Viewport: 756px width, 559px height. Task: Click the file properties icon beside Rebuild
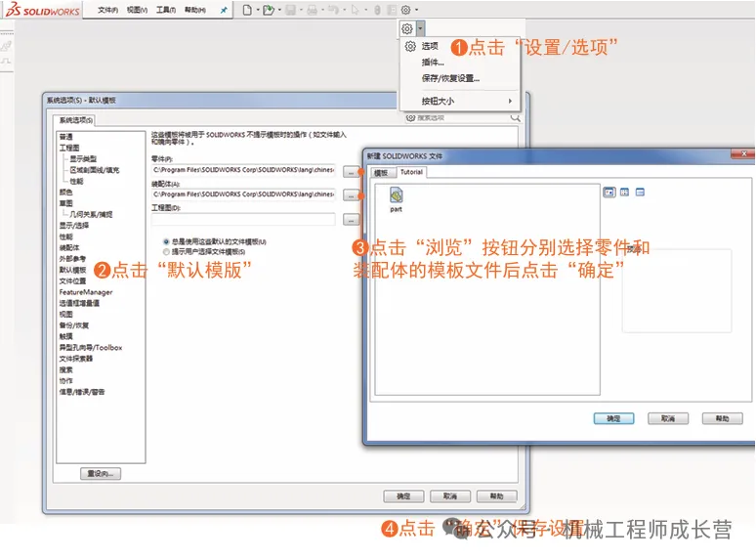392,10
